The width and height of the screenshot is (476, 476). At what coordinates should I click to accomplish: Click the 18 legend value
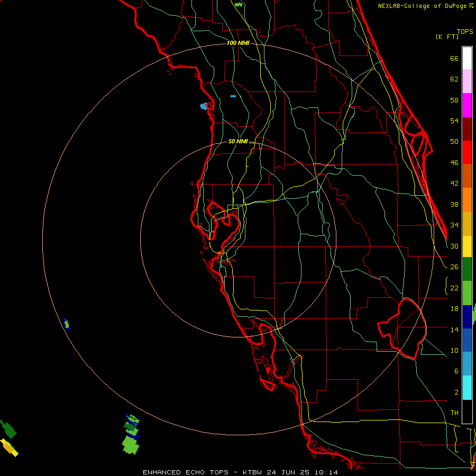pos(454,309)
